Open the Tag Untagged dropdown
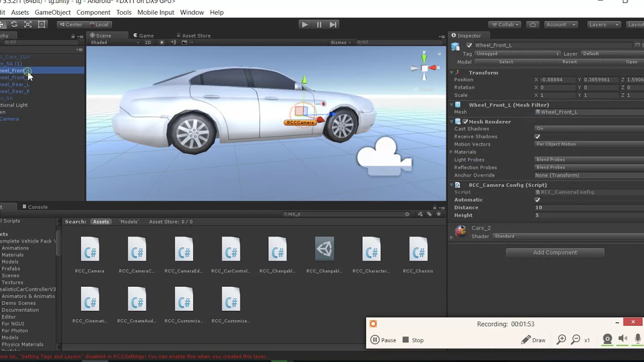 tap(517, 54)
